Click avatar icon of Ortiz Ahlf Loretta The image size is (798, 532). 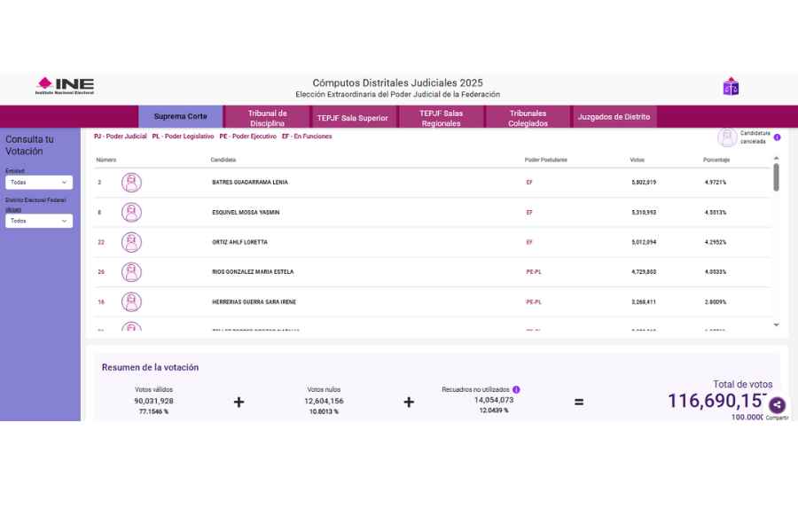(x=131, y=242)
